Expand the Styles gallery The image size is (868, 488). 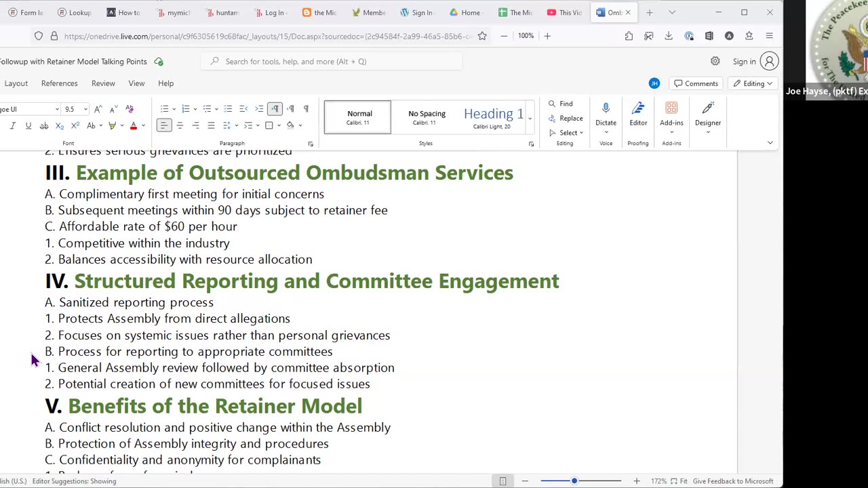pyautogui.click(x=530, y=117)
